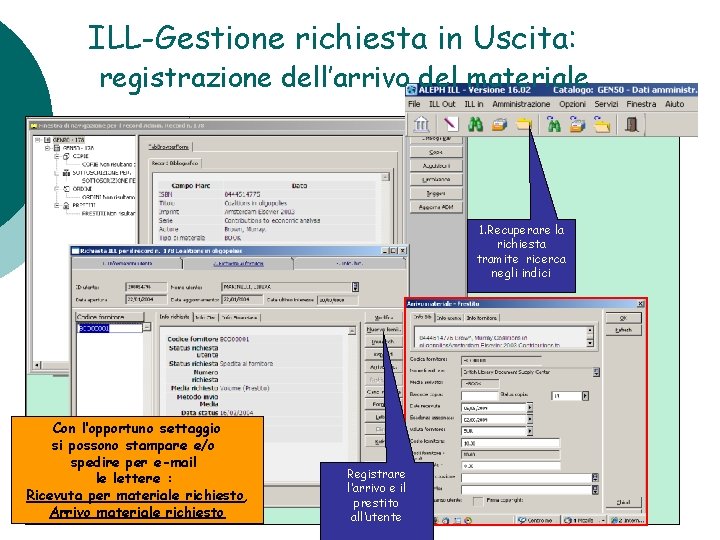Click the library building toolbar icon
This screenshot has width=720, height=540.
coord(421,124)
